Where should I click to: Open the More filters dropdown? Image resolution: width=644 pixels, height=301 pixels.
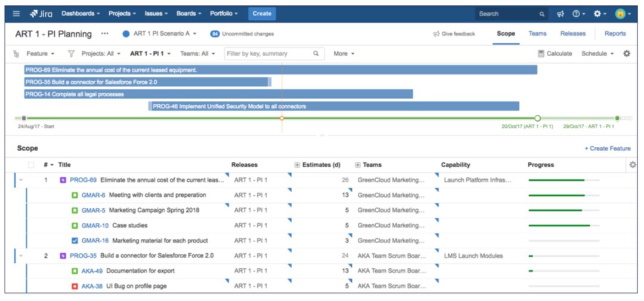[x=344, y=54]
